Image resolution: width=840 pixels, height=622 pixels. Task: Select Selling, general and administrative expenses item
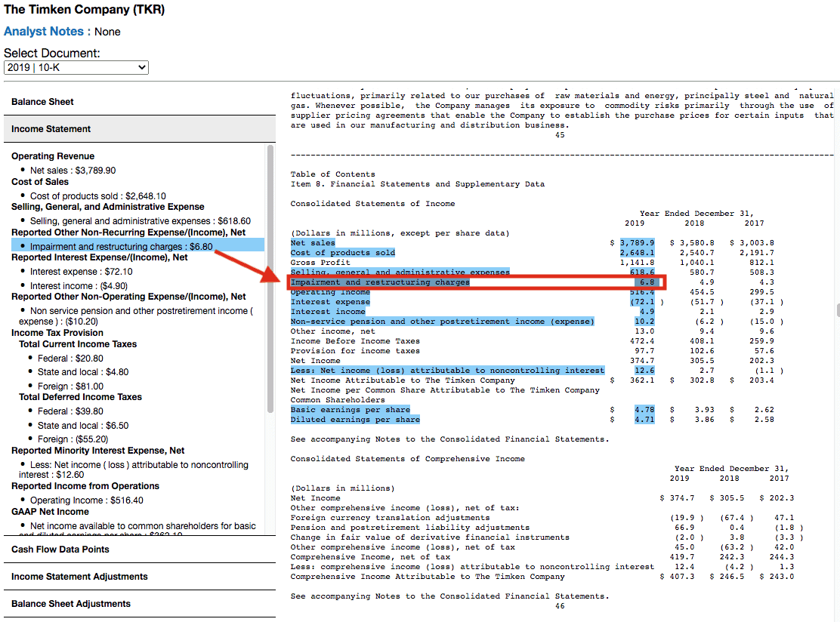click(x=141, y=221)
